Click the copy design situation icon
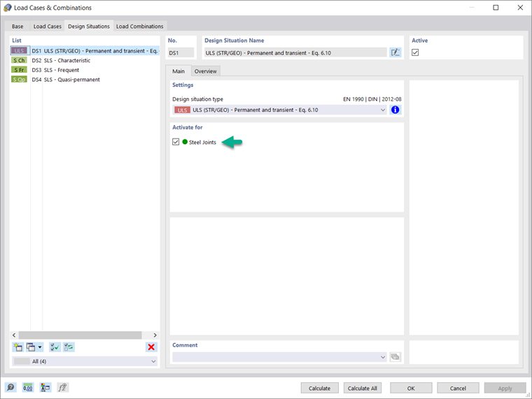This screenshot has width=532, height=399. pyautogui.click(x=31, y=346)
